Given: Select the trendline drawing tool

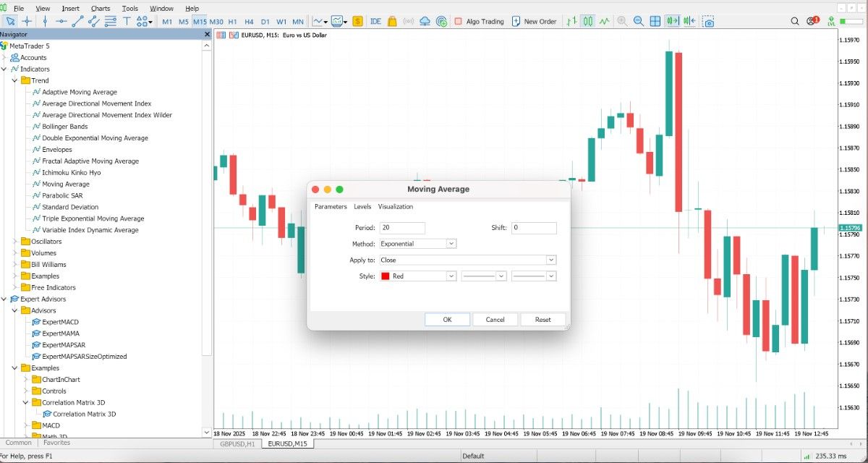Looking at the screenshot, I should tap(78, 22).
